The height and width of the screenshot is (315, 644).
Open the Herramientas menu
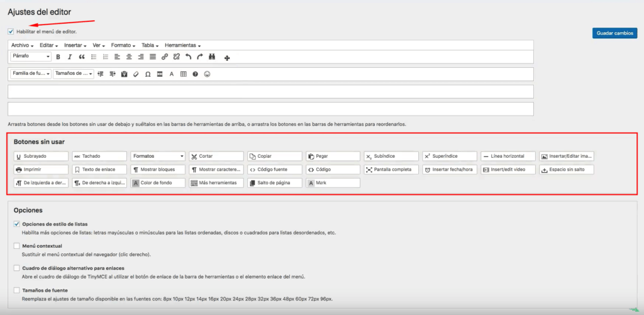(x=183, y=45)
